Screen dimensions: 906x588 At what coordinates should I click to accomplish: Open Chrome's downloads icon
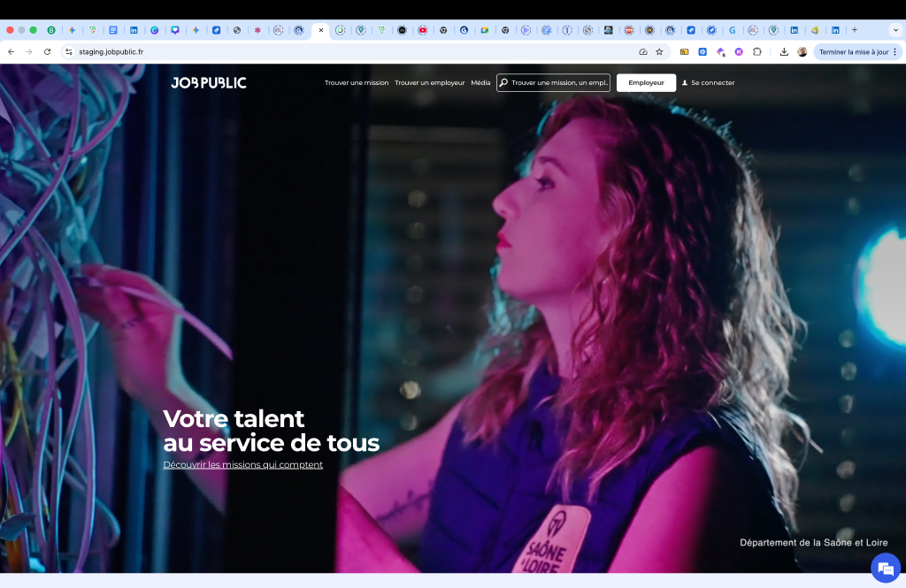[x=784, y=51]
